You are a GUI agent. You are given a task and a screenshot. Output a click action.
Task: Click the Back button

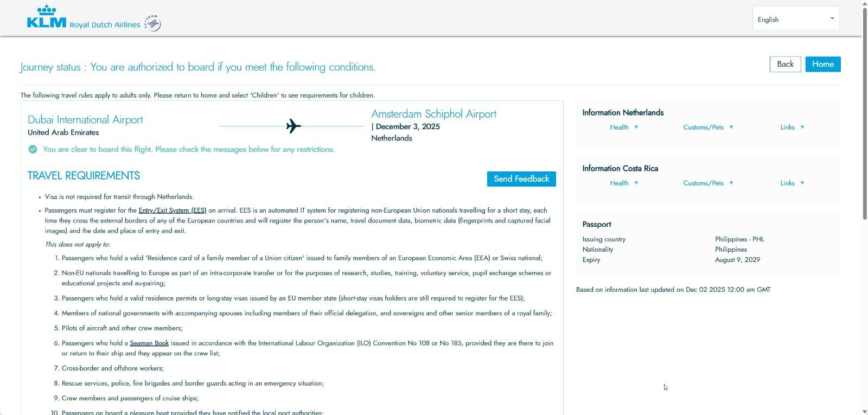(x=785, y=63)
